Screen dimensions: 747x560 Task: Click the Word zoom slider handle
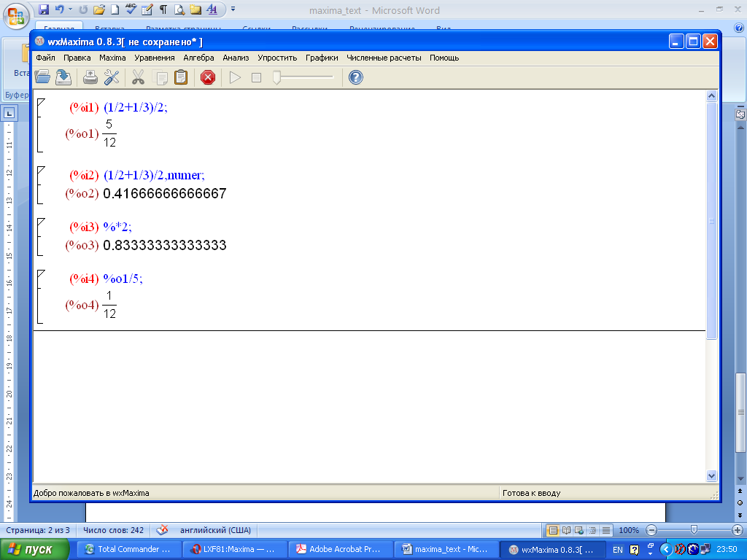[694, 530]
